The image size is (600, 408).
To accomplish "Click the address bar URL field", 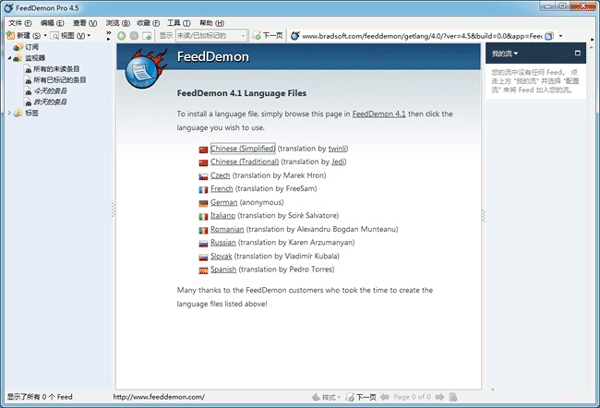I will click(x=422, y=36).
